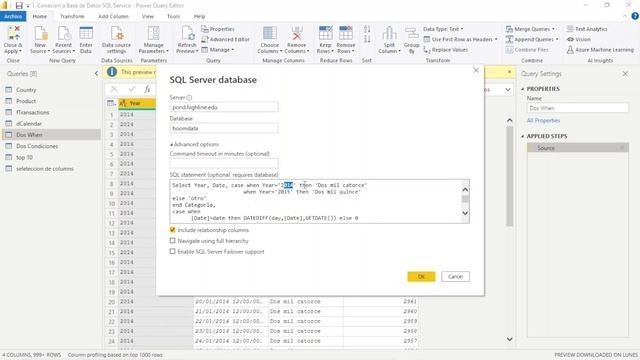Open the Manage query dropdown
640x360 pixels.
coord(218,49)
